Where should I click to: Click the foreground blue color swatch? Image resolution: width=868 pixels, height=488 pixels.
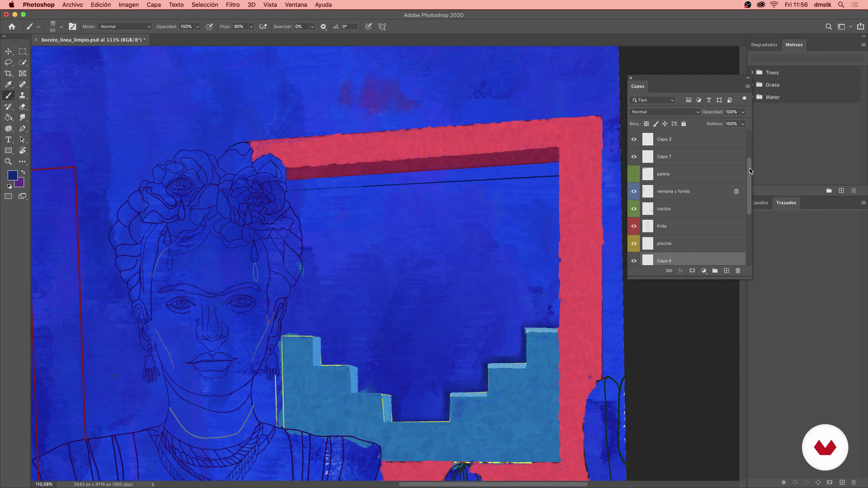point(12,175)
